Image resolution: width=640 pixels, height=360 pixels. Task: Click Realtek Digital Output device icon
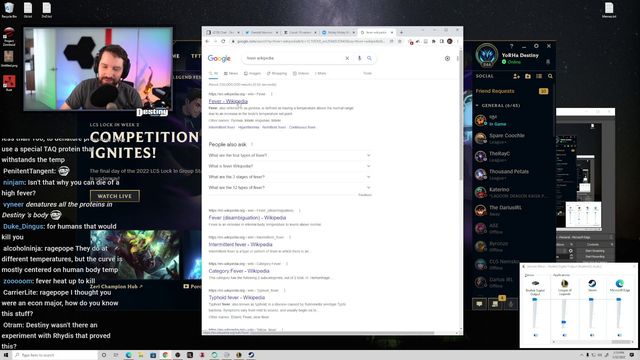point(535,283)
